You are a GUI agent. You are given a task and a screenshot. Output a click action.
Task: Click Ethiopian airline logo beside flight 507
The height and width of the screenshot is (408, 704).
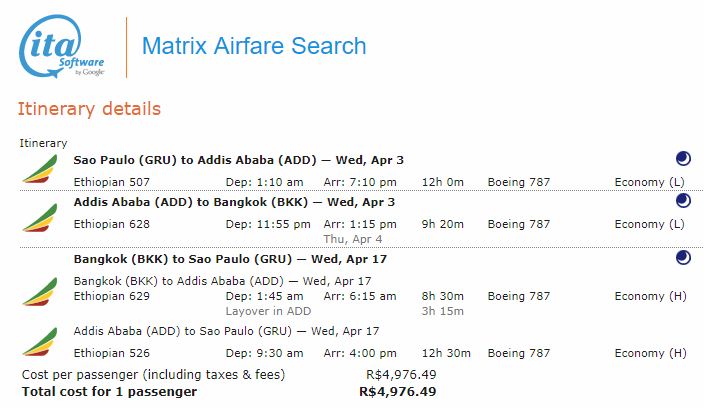[40, 169]
